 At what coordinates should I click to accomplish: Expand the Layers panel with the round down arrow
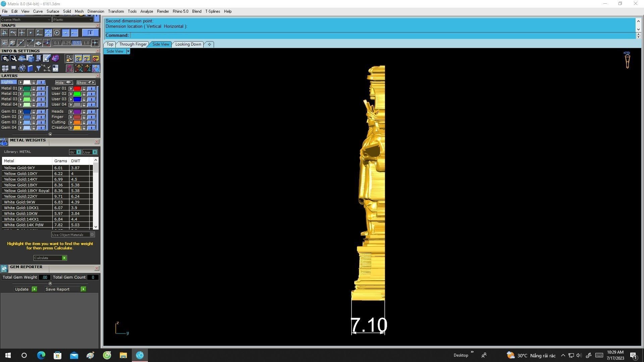(x=50, y=134)
